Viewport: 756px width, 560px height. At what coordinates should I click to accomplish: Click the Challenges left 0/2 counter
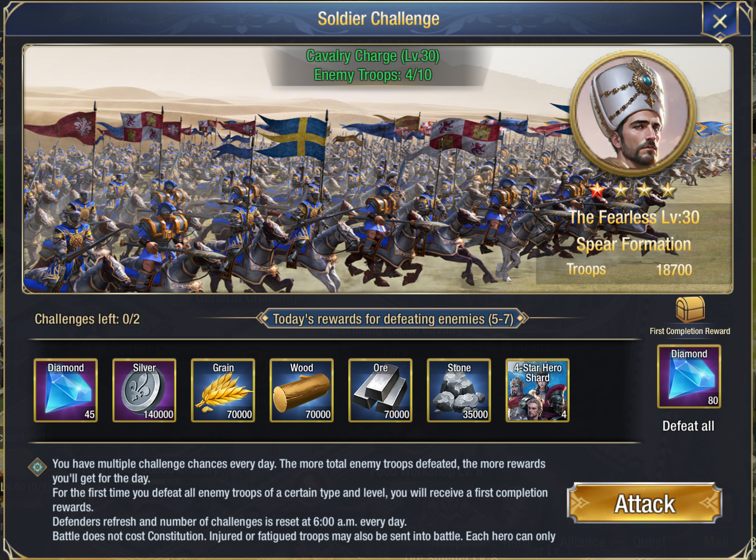coord(87,319)
